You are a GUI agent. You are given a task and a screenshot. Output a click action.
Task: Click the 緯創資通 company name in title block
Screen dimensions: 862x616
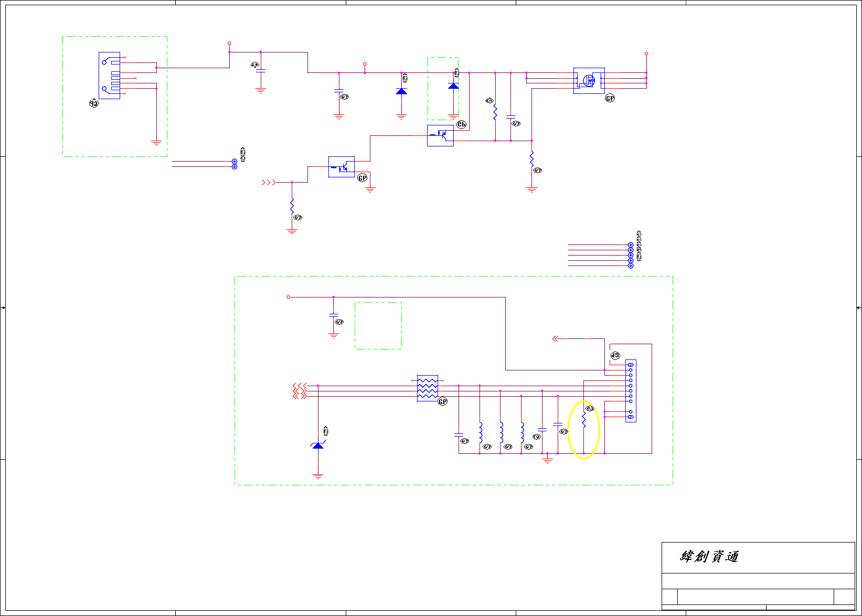click(709, 556)
